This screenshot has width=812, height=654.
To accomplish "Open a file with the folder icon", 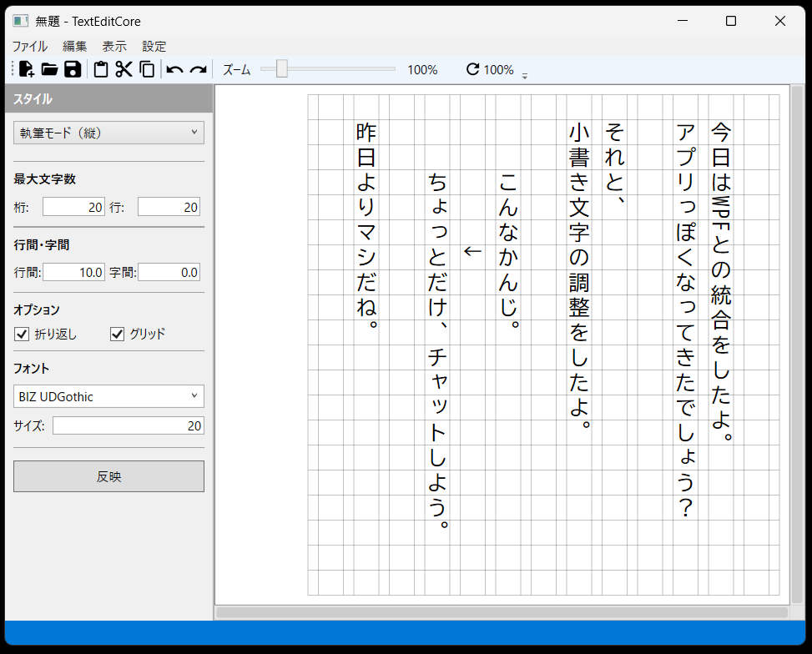I will pos(49,70).
